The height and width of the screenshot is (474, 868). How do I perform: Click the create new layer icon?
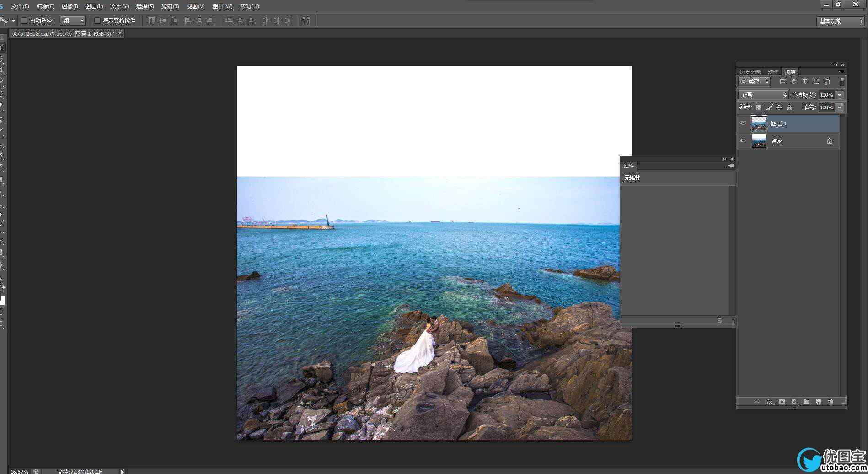pyautogui.click(x=819, y=402)
